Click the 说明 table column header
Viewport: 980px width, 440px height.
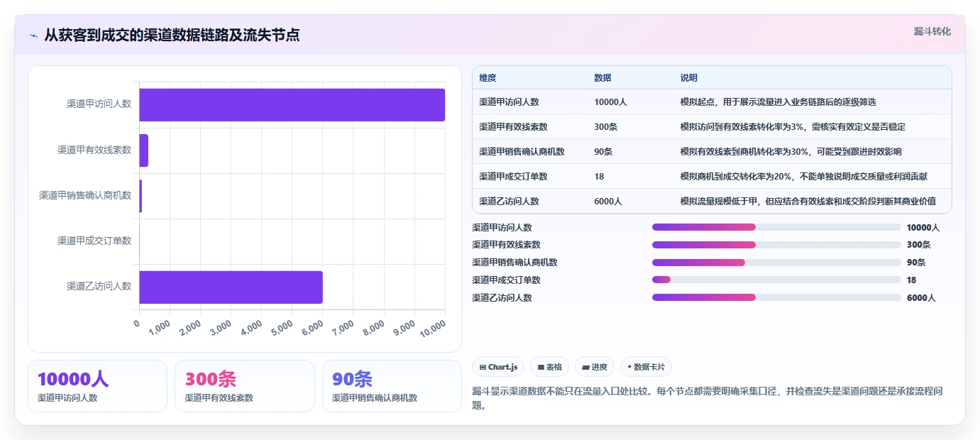(x=688, y=78)
